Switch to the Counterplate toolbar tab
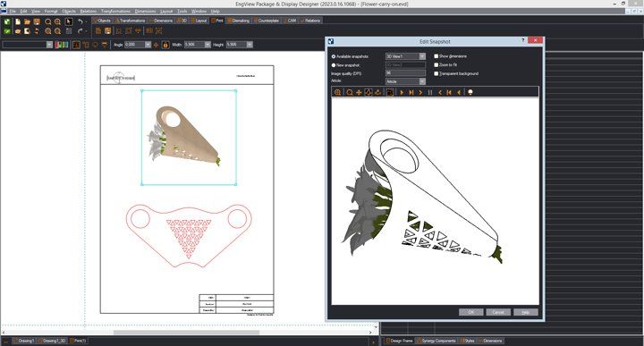This screenshot has height=346, width=644. tap(267, 21)
